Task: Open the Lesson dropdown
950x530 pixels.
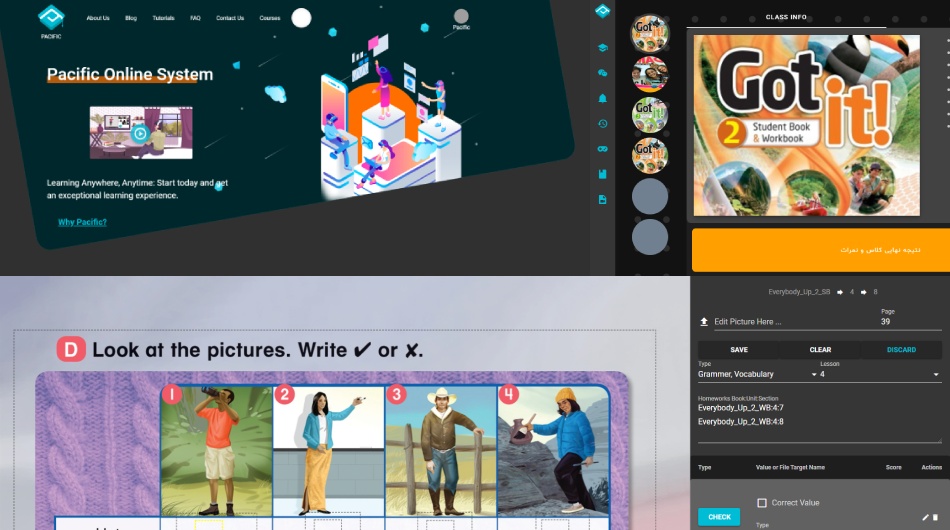Action: [x=880, y=374]
